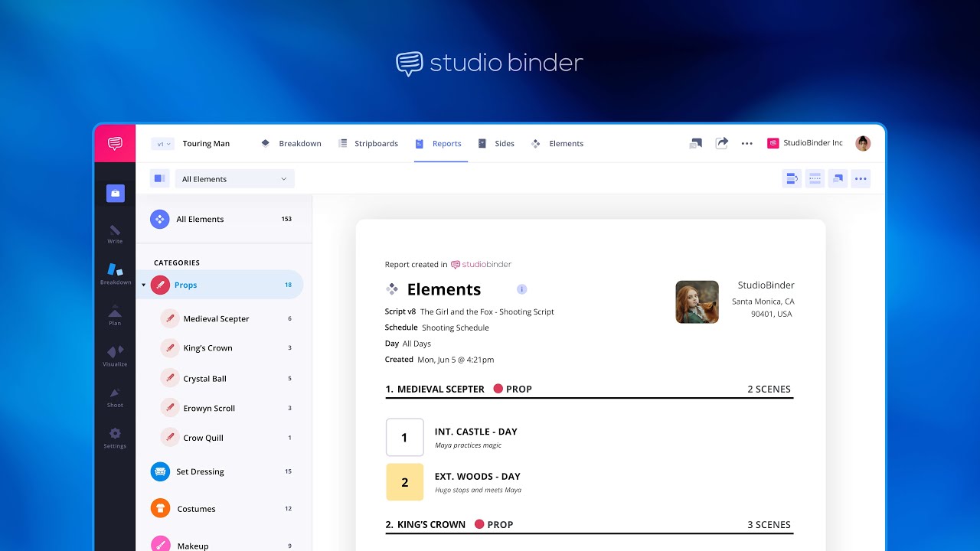Image resolution: width=980 pixels, height=551 pixels.
Task: Switch to the Elements tab
Action: (557, 144)
